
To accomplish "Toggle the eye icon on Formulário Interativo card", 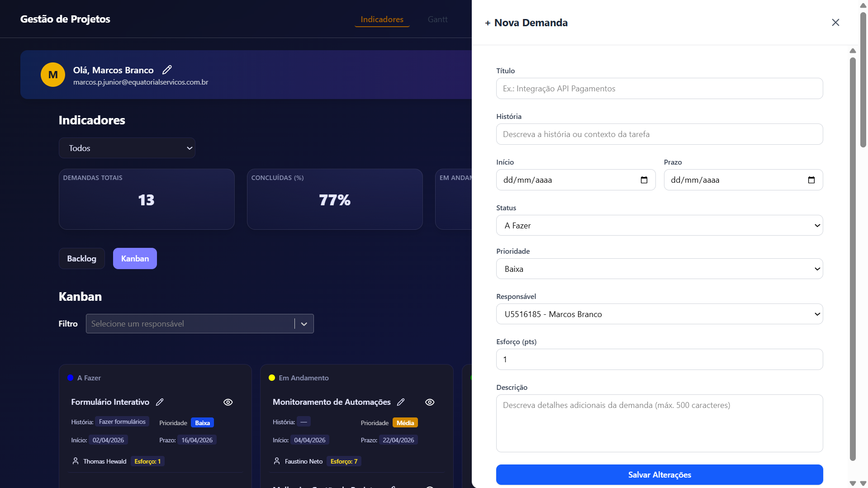I will click(228, 402).
